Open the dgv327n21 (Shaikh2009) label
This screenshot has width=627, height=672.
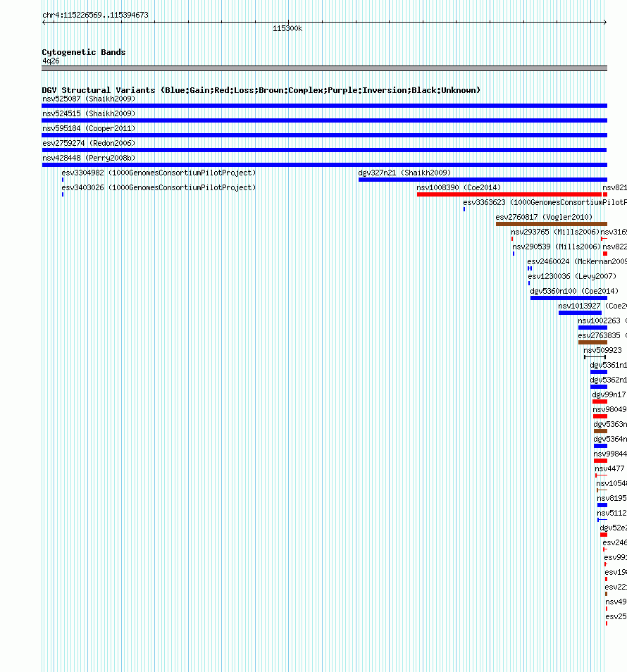[404, 173]
